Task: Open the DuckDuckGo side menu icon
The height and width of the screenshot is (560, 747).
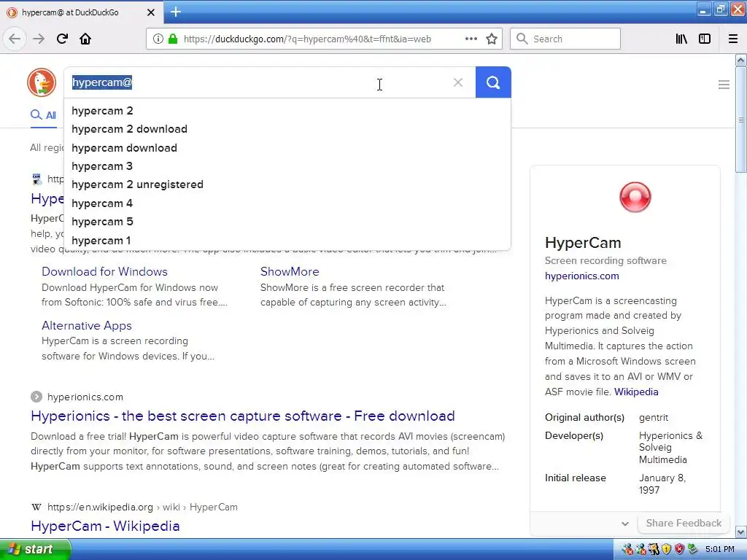Action: [724, 85]
